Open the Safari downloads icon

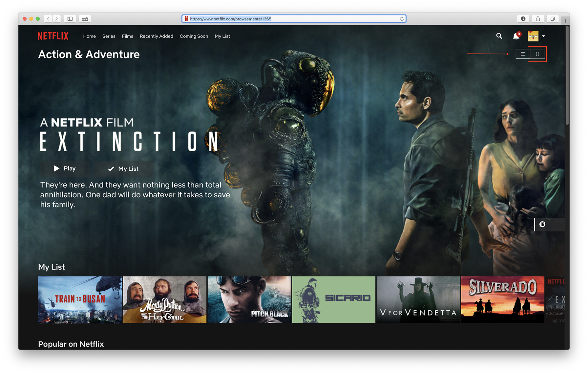tap(523, 19)
